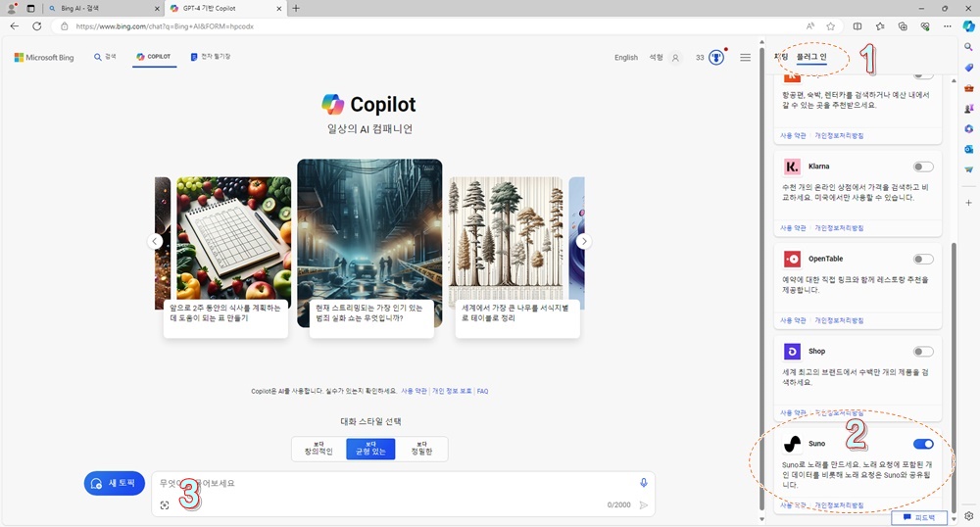Viewport: 980px width, 527px height.
Task: Start a new topic with 새 토픽
Action: tap(115, 483)
